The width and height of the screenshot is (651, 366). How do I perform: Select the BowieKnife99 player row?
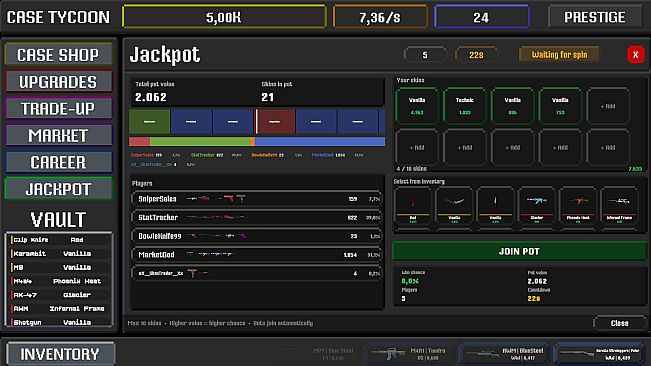coord(257,236)
